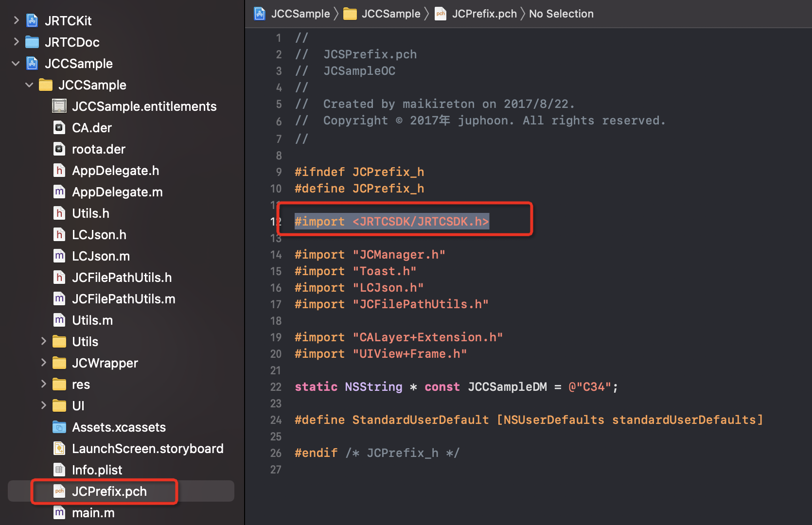Click the #import "JCManager.h" line
The image size is (812, 525).
(370, 255)
